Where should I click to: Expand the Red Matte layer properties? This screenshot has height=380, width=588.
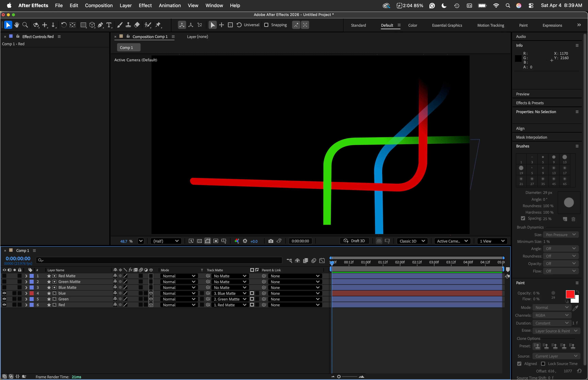click(26, 276)
